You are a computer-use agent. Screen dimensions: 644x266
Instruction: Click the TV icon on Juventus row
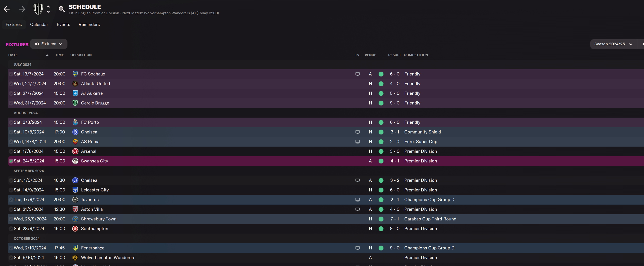click(358, 199)
